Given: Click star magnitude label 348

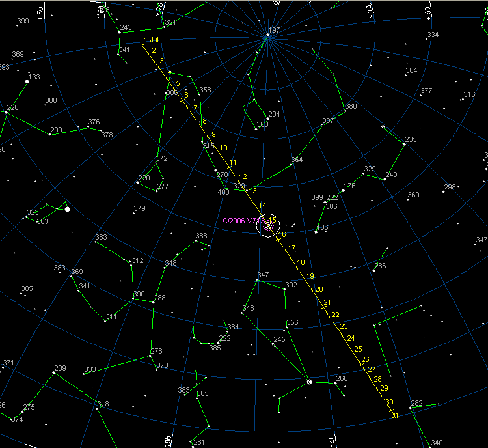Looking at the screenshot, I should click(170, 263).
